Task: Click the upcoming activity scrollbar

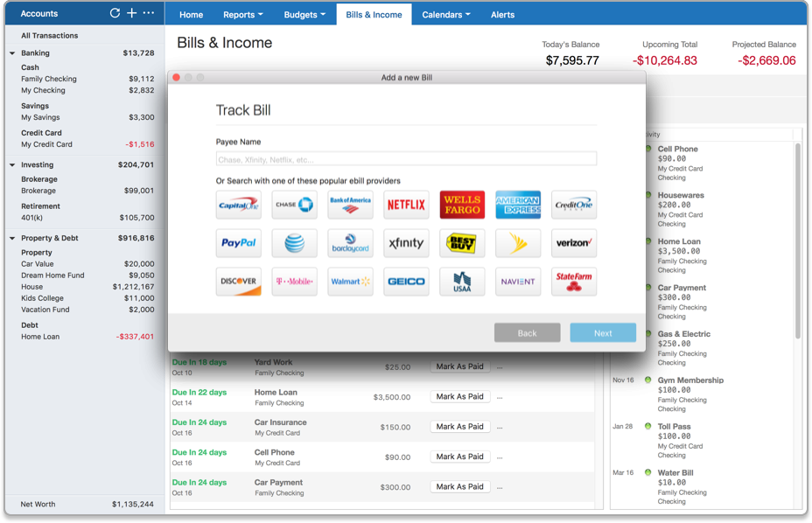Action: (798, 241)
